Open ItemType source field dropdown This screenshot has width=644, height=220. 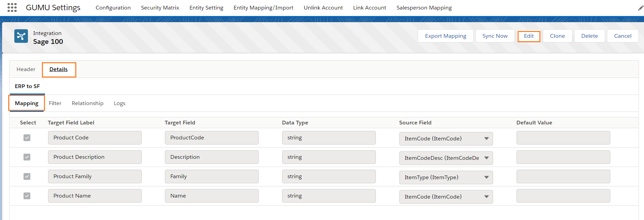(446, 177)
